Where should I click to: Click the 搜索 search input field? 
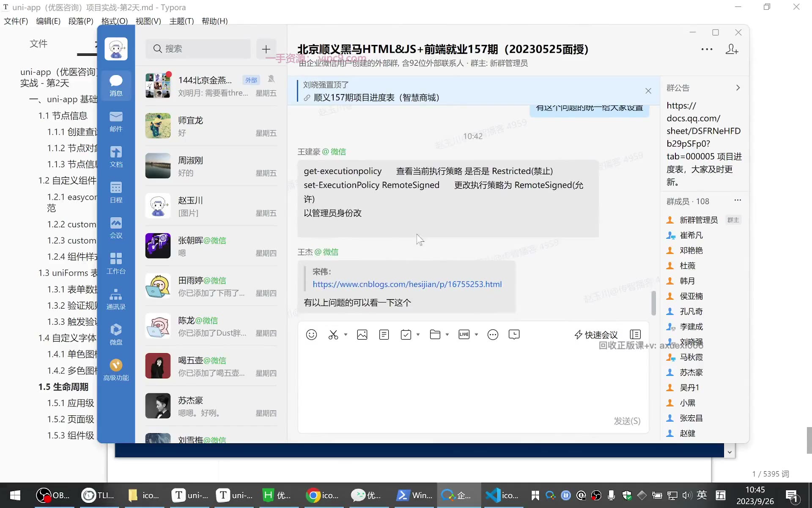click(198, 49)
